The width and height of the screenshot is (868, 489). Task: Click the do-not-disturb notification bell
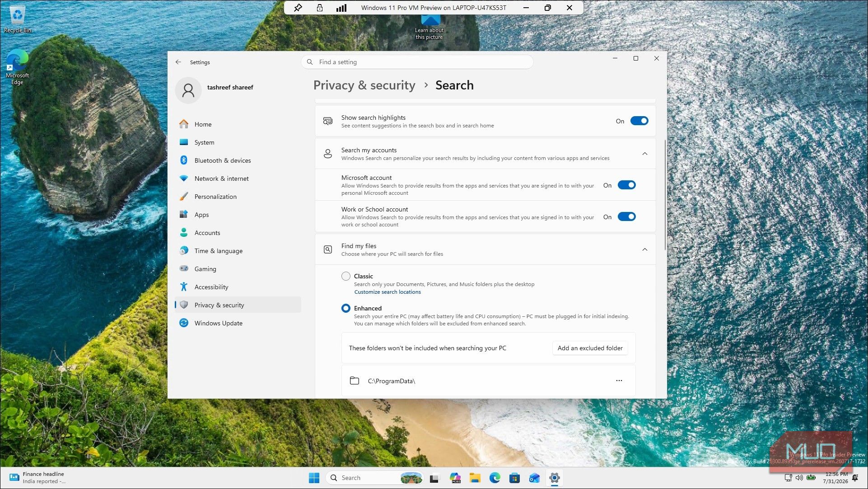point(855,478)
